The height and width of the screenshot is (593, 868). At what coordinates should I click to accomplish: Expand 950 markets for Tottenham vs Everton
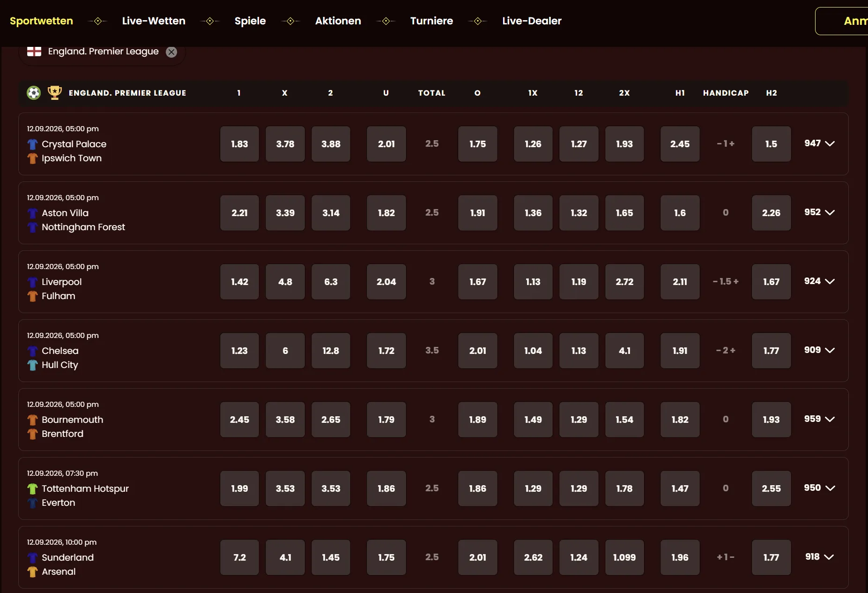pos(819,488)
